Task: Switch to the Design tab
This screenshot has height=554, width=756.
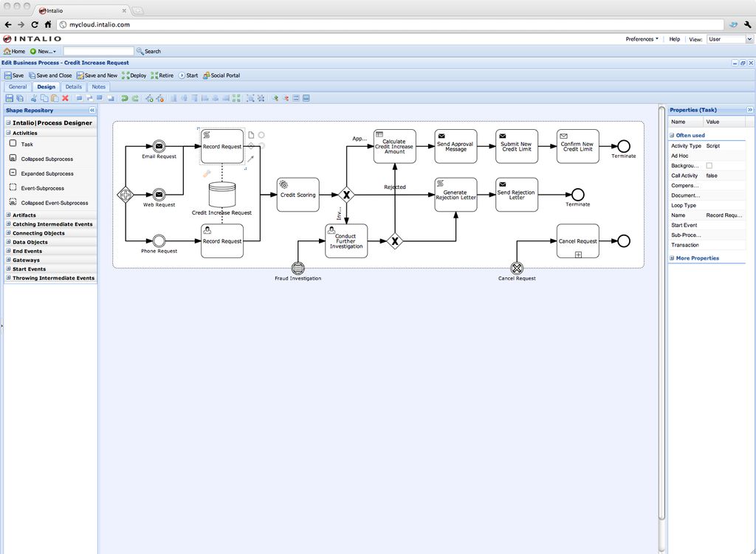Action: (x=47, y=87)
